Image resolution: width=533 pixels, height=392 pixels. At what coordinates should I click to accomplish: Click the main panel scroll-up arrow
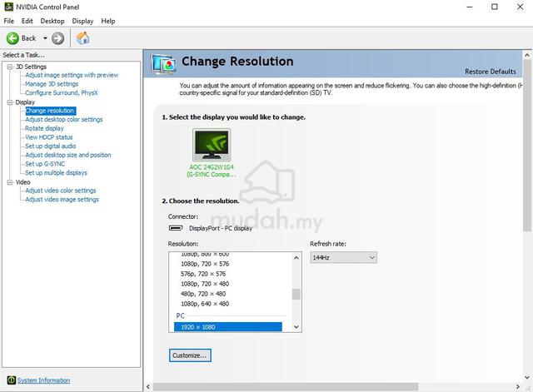[x=527, y=55]
